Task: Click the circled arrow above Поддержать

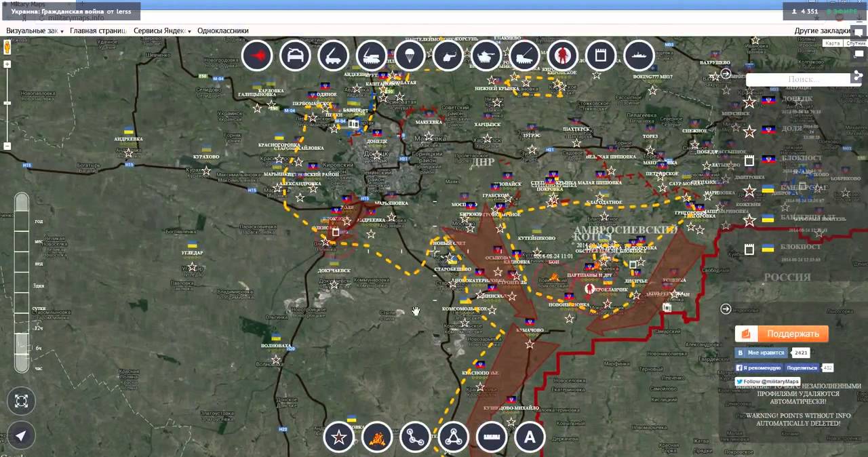Action: (x=726, y=309)
